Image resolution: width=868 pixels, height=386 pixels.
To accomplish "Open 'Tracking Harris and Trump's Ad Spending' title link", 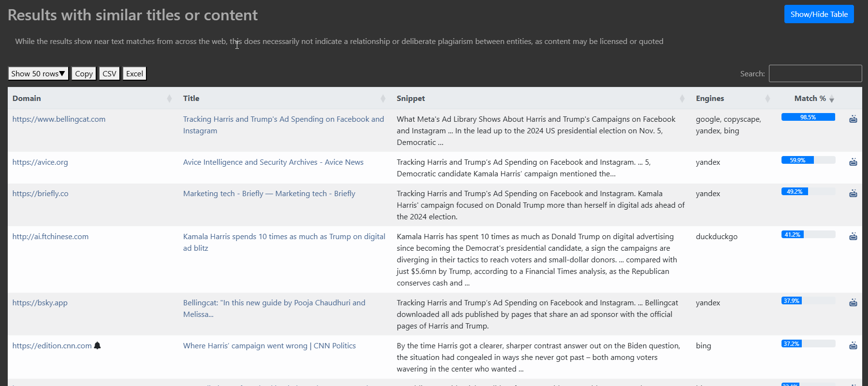I will click(284, 125).
